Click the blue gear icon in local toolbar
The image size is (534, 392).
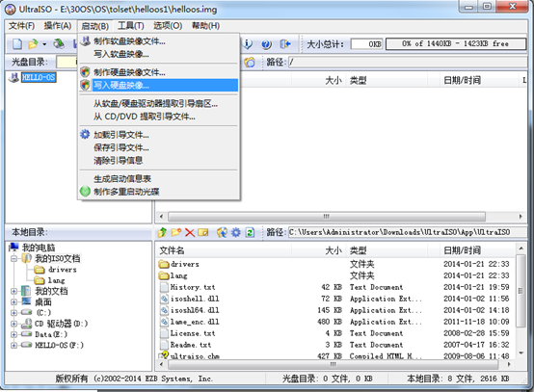236,232
